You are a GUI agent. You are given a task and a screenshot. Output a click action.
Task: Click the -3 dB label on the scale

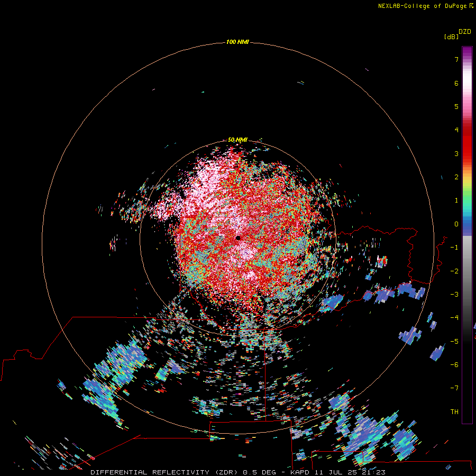click(454, 295)
